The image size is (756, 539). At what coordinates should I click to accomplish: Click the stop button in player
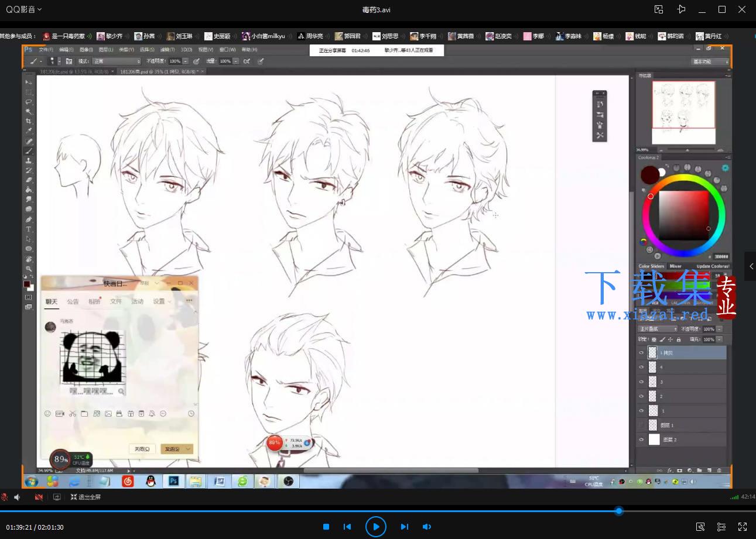pos(326,527)
